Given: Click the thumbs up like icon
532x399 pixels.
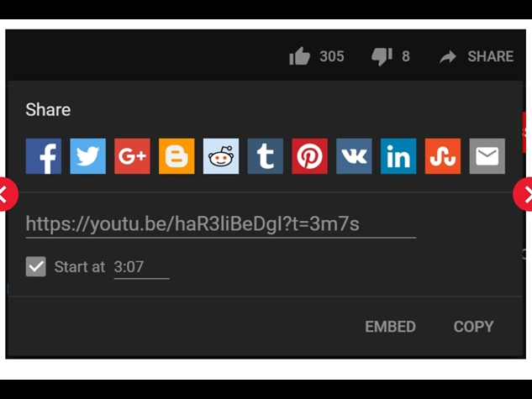Looking at the screenshot, I should coord(299,56).
